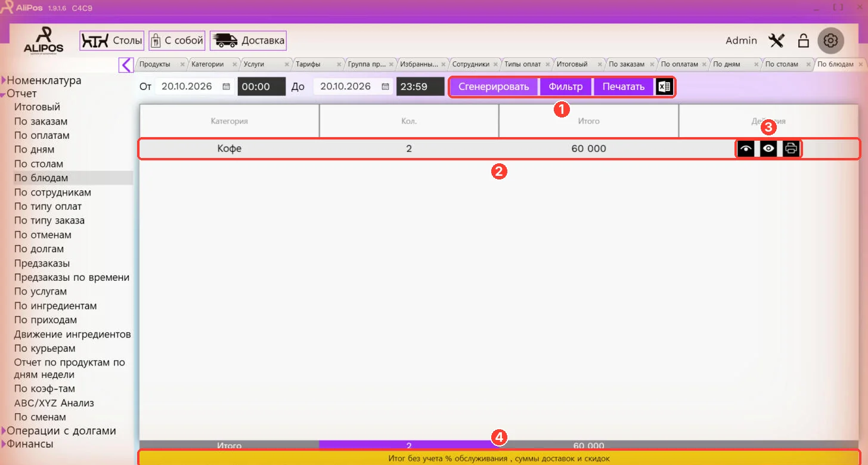
Task: Close the Категории tab
Action: tap(234, 64)
